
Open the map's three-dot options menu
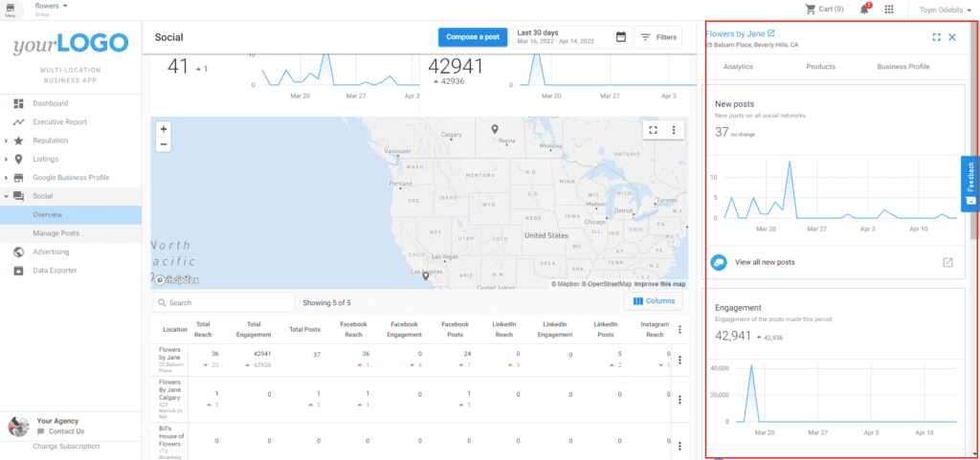[674, 130]
